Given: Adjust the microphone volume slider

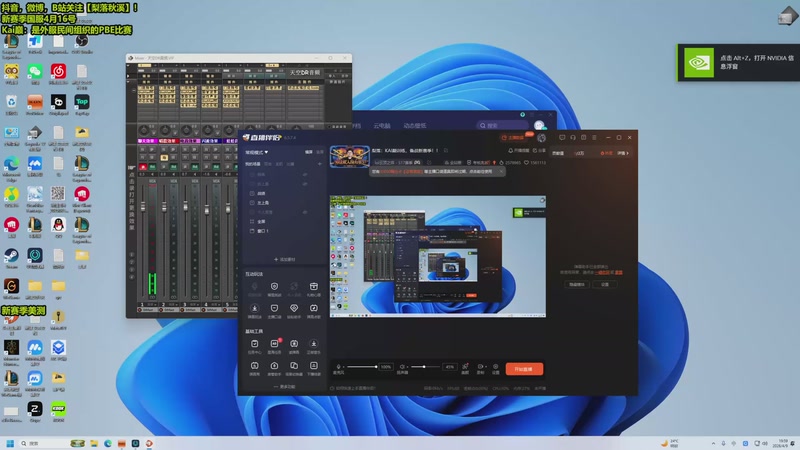Looking at the screenshot, I should (362, 367).
